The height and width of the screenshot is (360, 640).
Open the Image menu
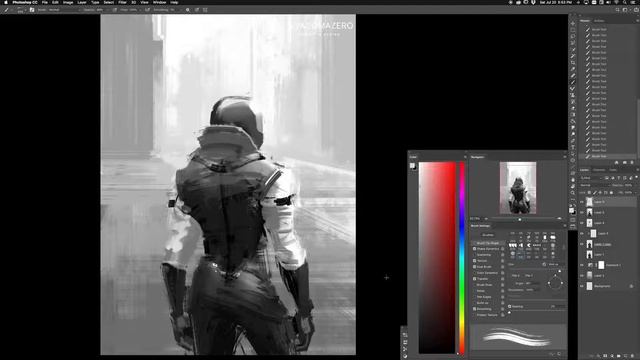click(x=68, y=2)
